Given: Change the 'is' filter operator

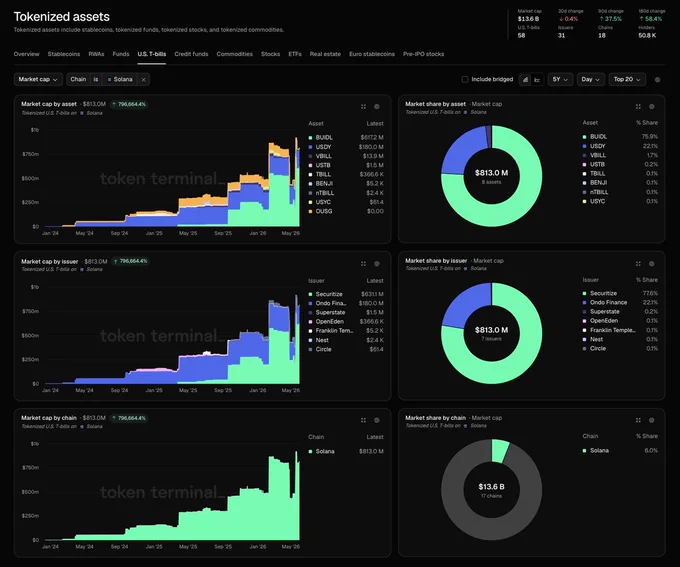Looking at the screenshot, I should pyautogui.click(x=96, y=79).
